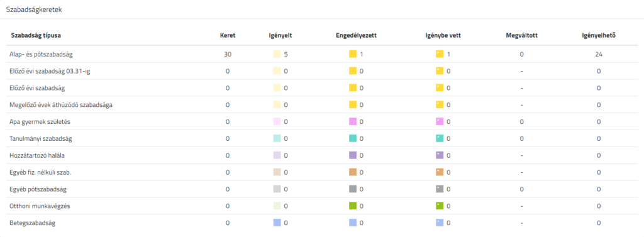Click Megváltott value 0 in Egyéb pótszabadság row

(521, 189)
